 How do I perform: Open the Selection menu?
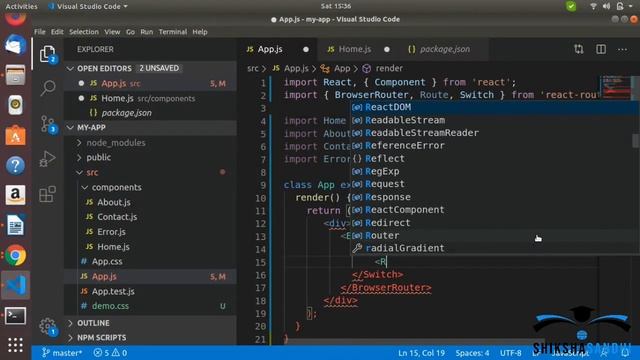click(84, 32)
